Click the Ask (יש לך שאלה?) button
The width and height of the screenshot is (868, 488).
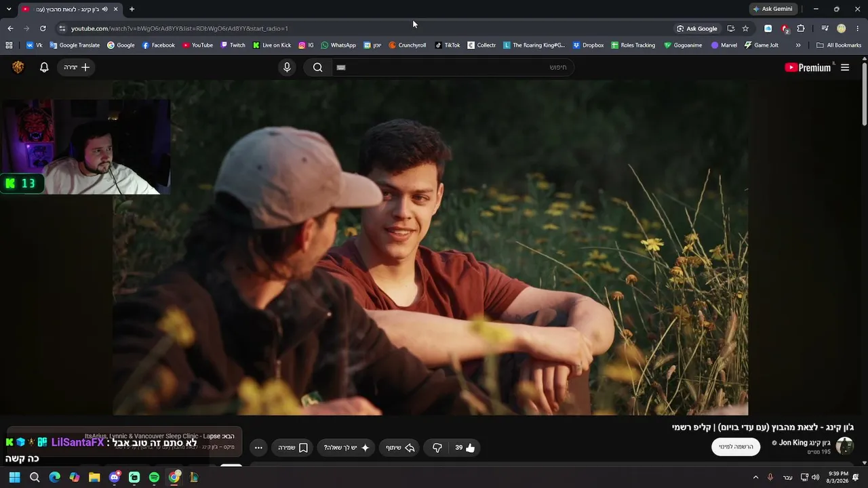[347, 447]
